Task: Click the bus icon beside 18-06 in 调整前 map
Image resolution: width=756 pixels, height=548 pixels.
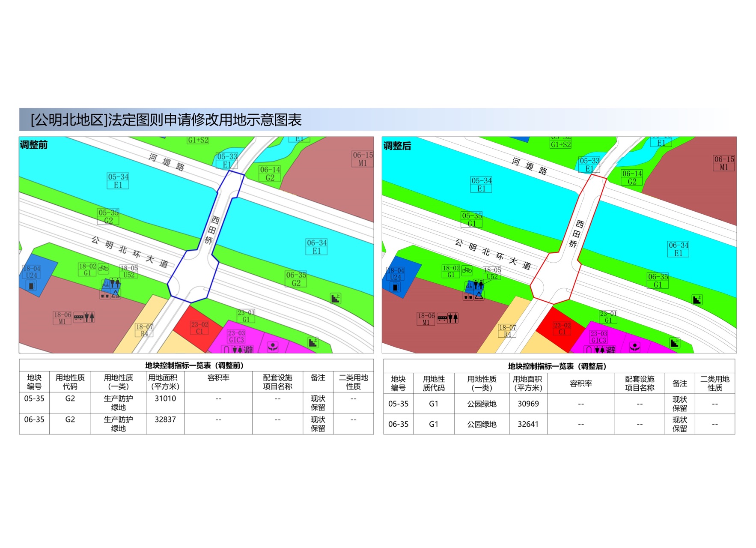Action: 79,318
